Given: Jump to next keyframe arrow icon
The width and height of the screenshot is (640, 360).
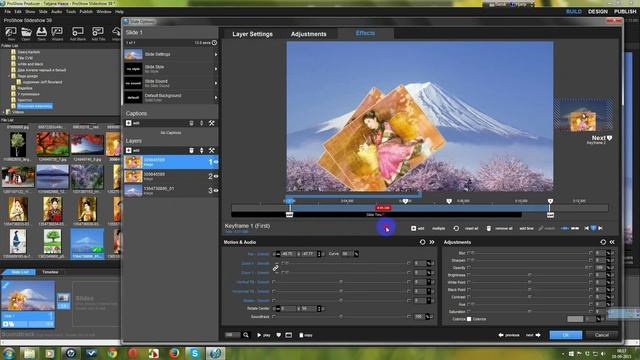Looking at the screenshot, I should (600, 228).
